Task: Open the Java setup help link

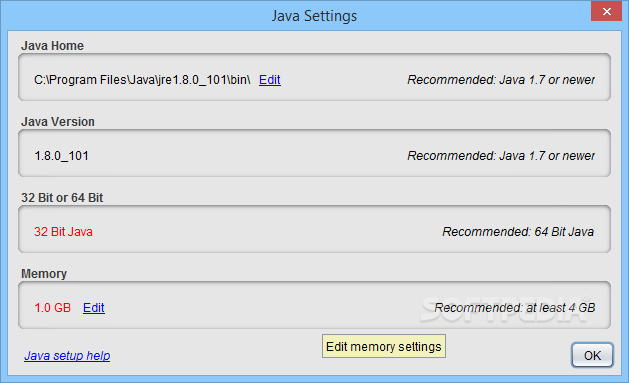Action: (67, 356)
